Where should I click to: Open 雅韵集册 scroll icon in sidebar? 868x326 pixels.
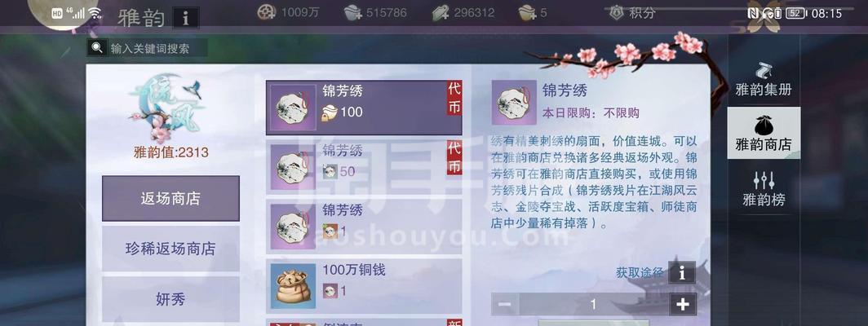[x=764, y=70]
